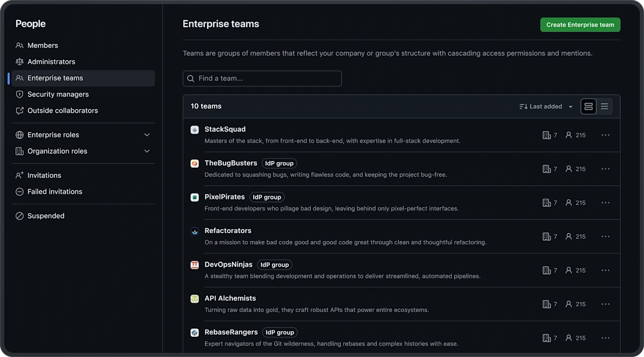The width and height of the screenshot is (644, 357).
Task: Open the API Alchemists row three-dots menu
Action: coord(605,304)
